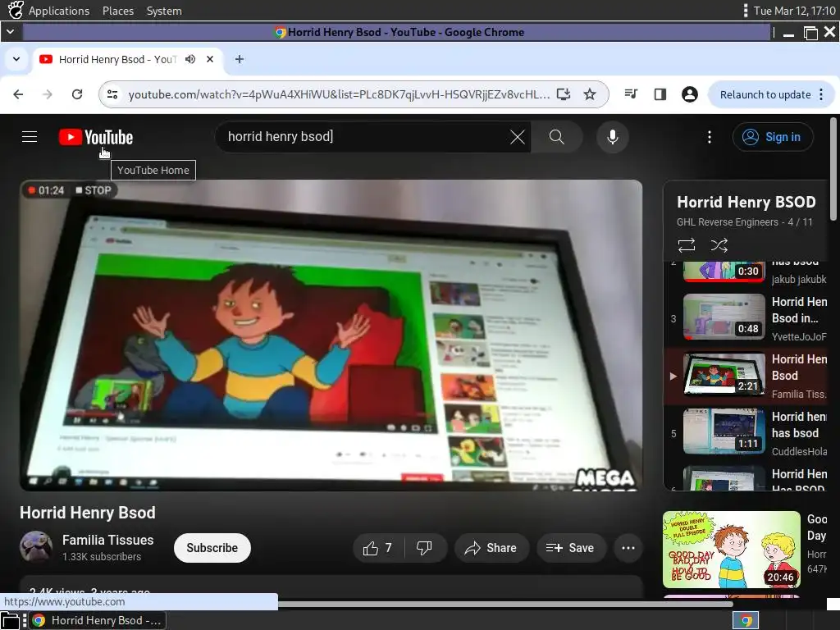Click the Chrome tray icon in the bottom panel
Viewport: 840px width, 630px height.
tap(746, 620)
